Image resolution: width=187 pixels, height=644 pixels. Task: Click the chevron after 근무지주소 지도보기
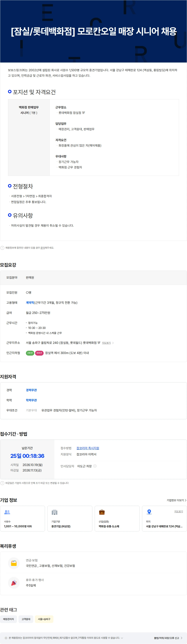[x=113, y=343]
